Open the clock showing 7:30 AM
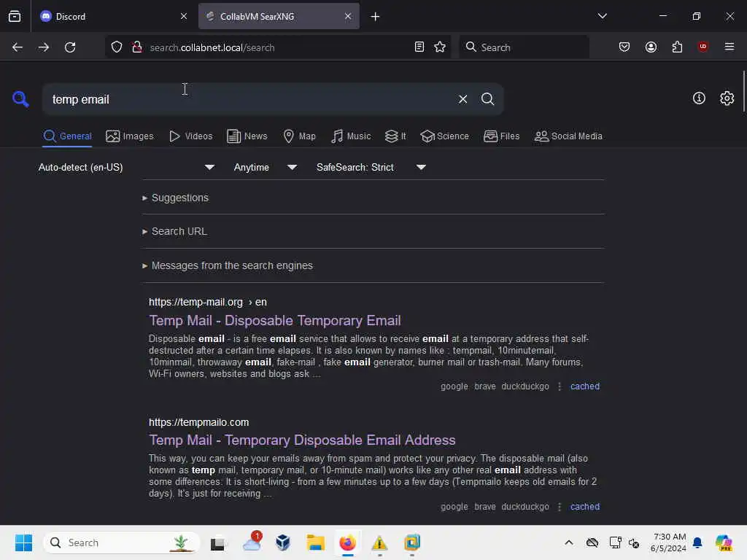Viewport: 747px width, 560px height. click(x=668, y=542)
